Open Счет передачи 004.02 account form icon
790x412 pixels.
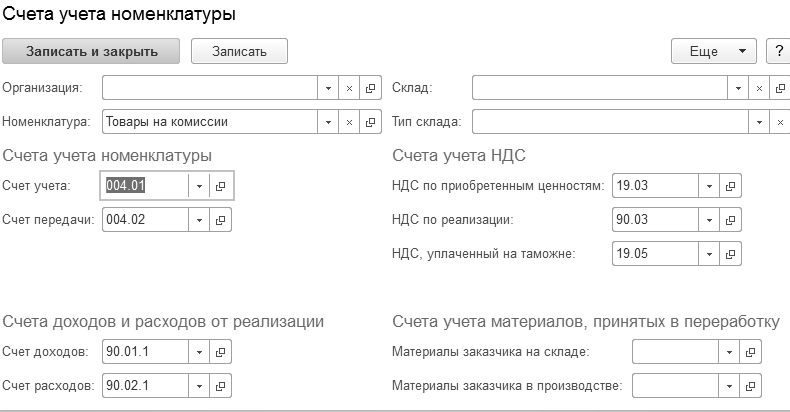pyautogui.click(x=221, y=220)
